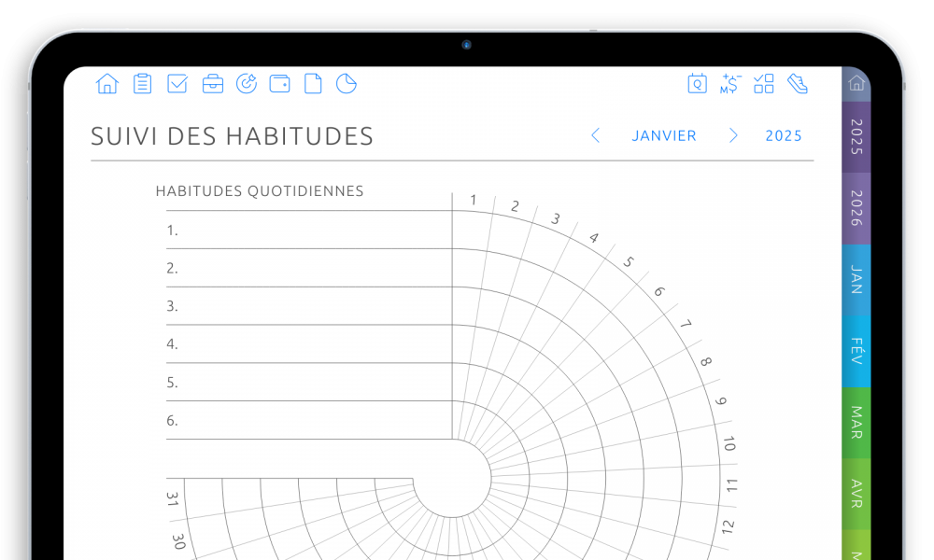Go to the next month with the right chevron

[x=733, y=135]
